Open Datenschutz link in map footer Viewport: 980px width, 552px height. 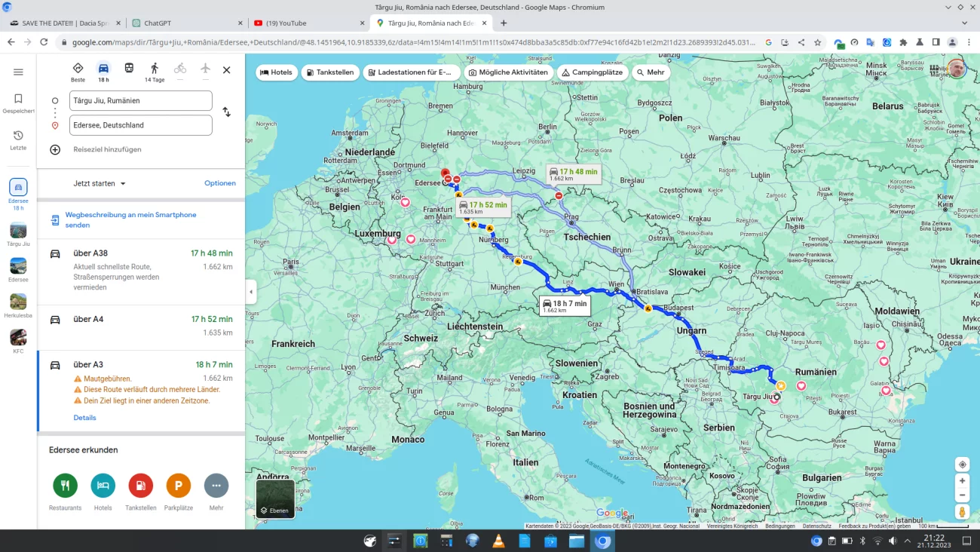click(816, 526)
